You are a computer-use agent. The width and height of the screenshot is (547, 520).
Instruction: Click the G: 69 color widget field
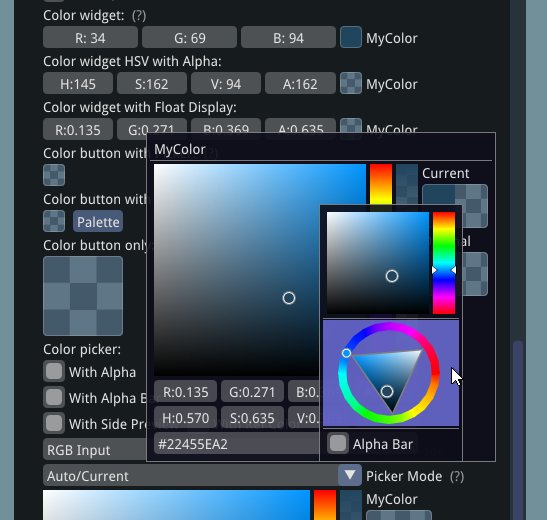189,37
